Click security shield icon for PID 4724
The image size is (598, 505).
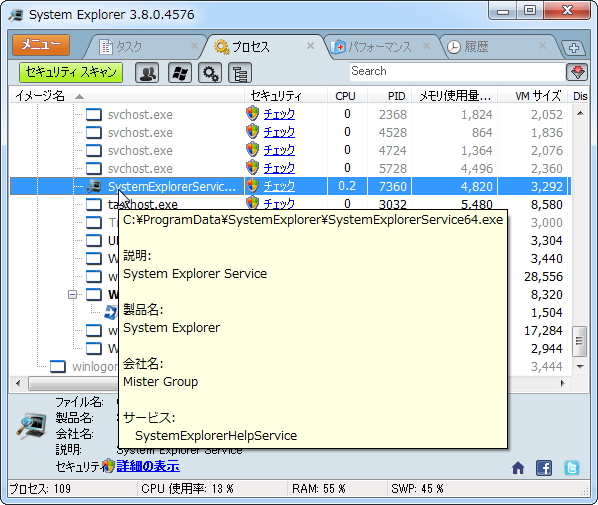click(252, 150)
